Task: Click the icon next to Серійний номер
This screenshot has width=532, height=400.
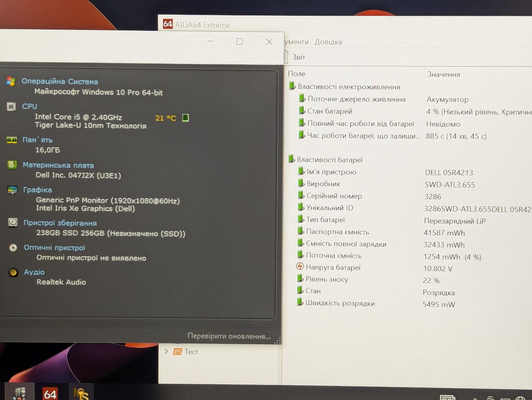Action: pyautogui.click(x=301, y=195)
